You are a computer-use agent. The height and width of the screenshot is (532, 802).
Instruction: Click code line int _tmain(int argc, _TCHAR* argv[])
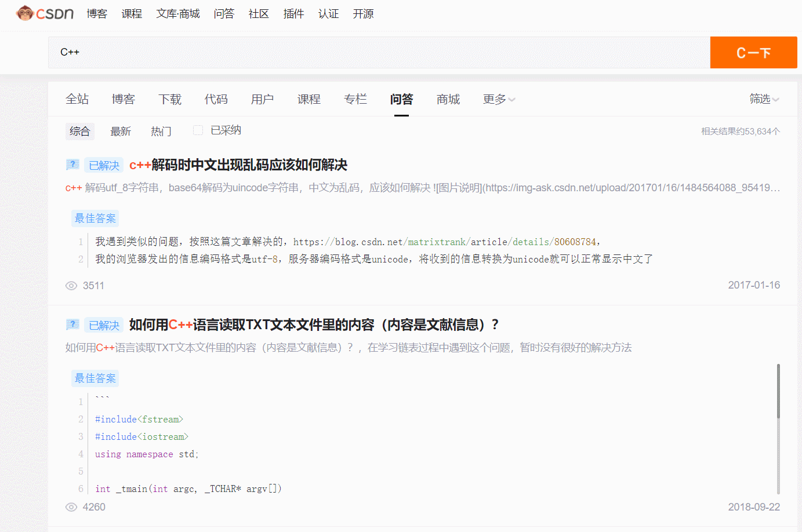coord(188,489)
